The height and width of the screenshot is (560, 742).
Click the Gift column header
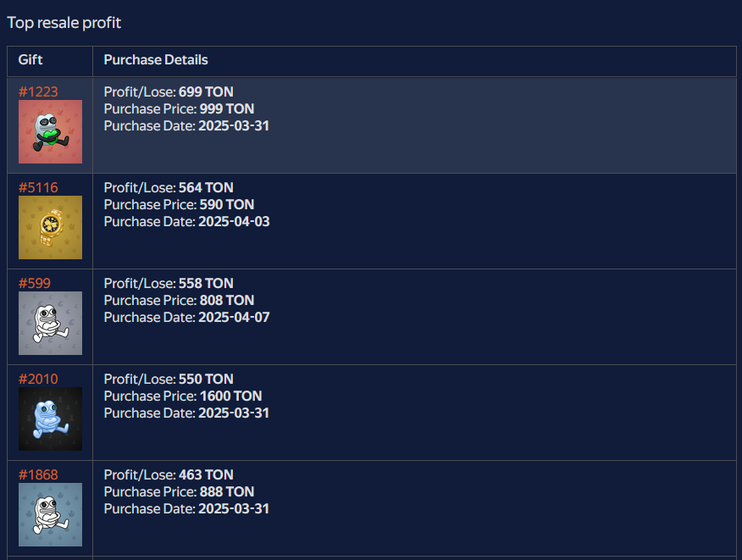[x=30, y=59]
